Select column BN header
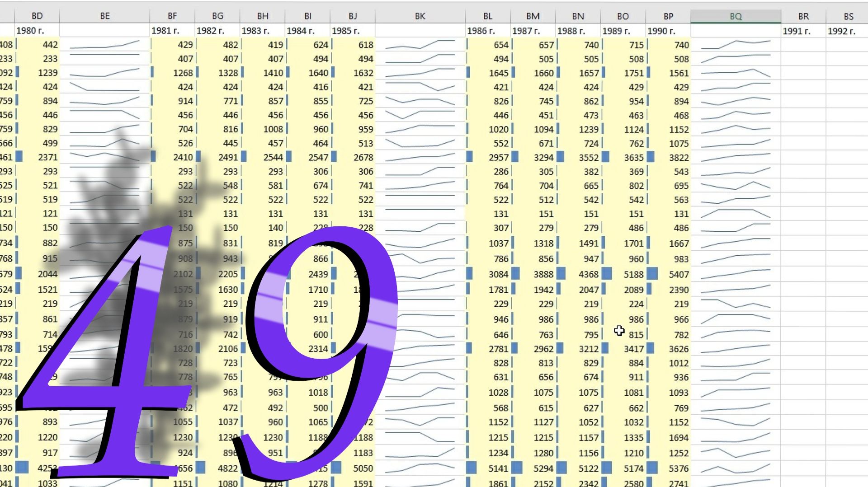Screen dimensions: 868x487 (578, 16)
